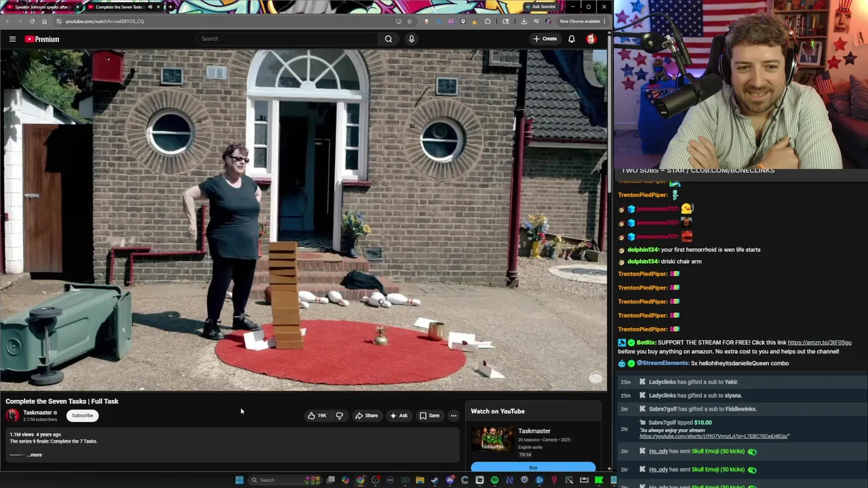Open a new browser tab
The width and height of the screenshot is (868, 488).
click(x=170, y=7)
